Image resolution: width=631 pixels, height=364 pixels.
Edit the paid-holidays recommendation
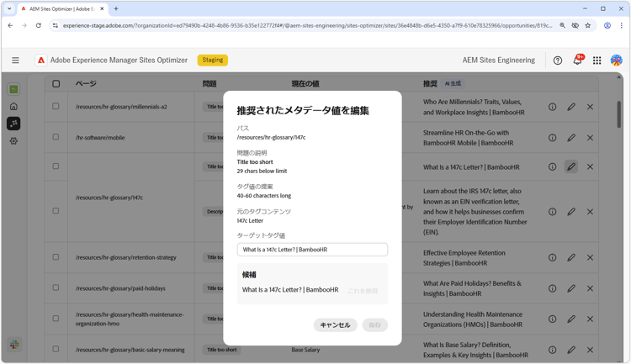point(571,288)
